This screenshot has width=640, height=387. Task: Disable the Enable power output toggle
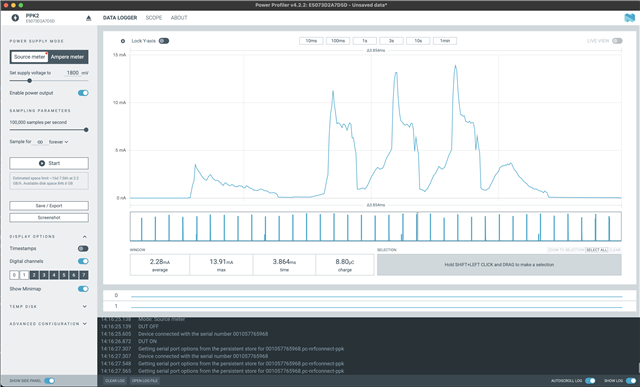click(83, 93)
